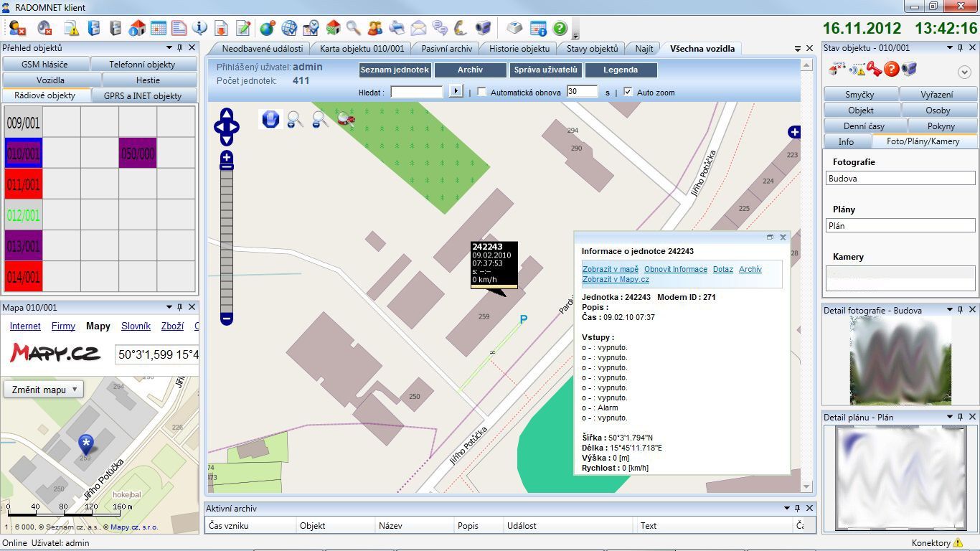Click the map zoom level slider

227,237
